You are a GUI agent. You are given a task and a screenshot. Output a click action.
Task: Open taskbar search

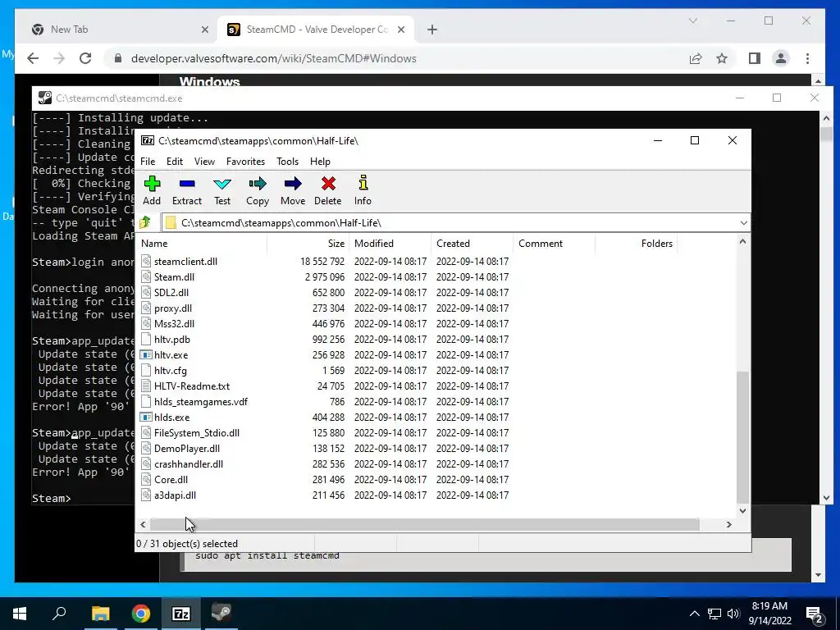coord(59,614)
